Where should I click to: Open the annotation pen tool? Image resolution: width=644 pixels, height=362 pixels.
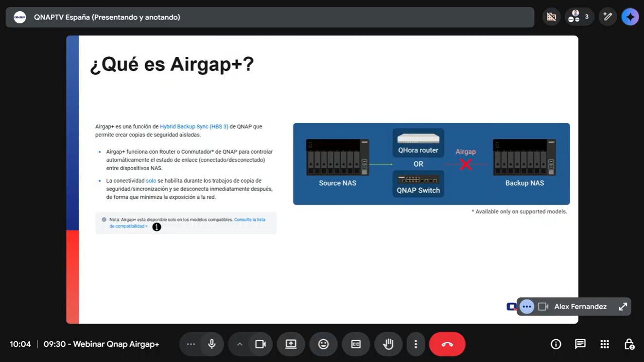607,17
